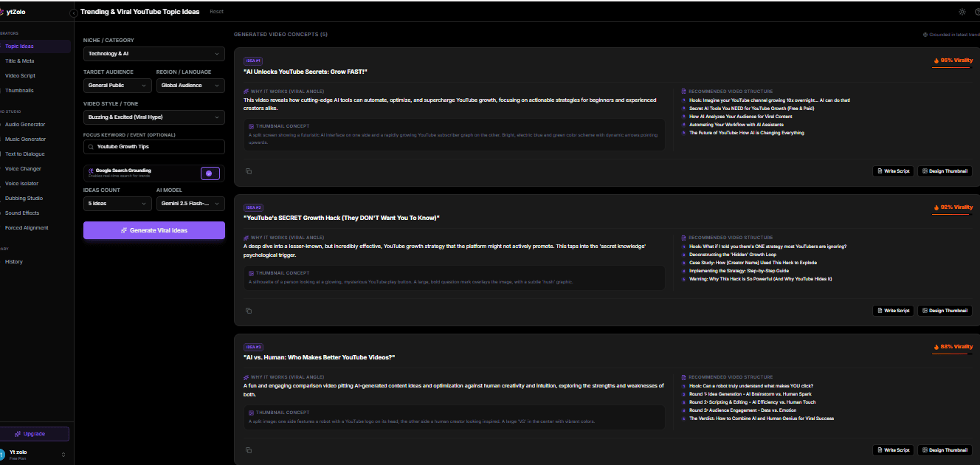
Task: Open Music Generator in the sidebar
Action: pyautogui.click(x=35, y=139)
